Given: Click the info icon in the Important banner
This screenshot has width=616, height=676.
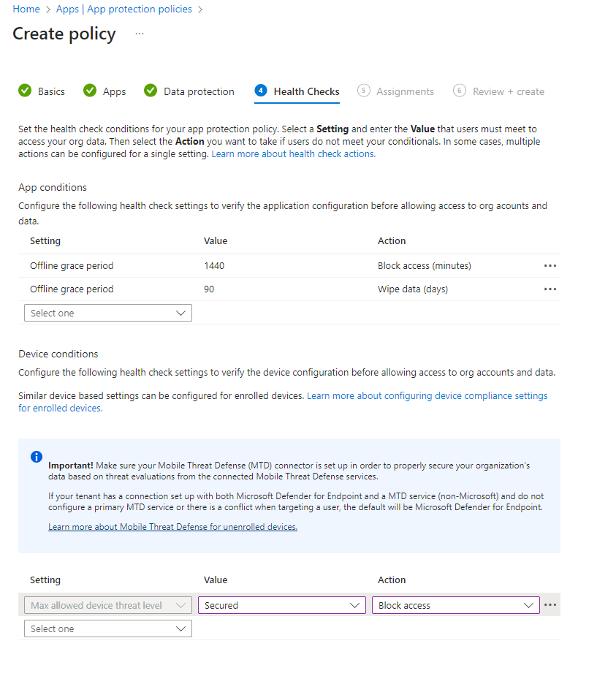Looking at the screenshot, I should tap(37, 457).
